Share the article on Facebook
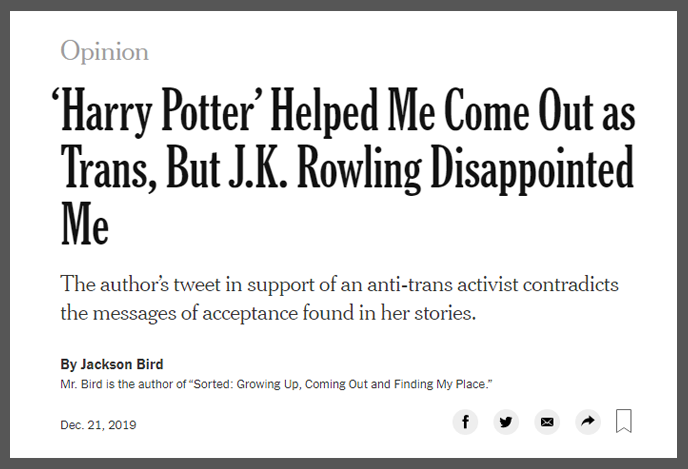 [466, 422]
